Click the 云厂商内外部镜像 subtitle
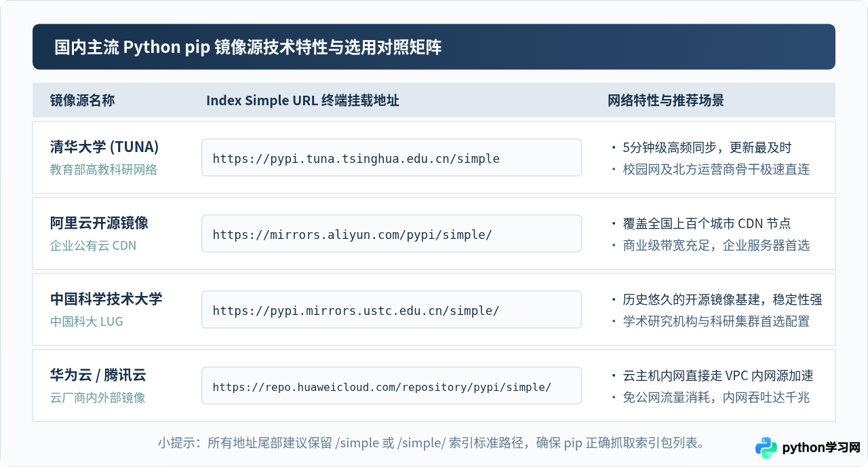The width and height of the screenshot is (868, 467). tap(98, 398)
